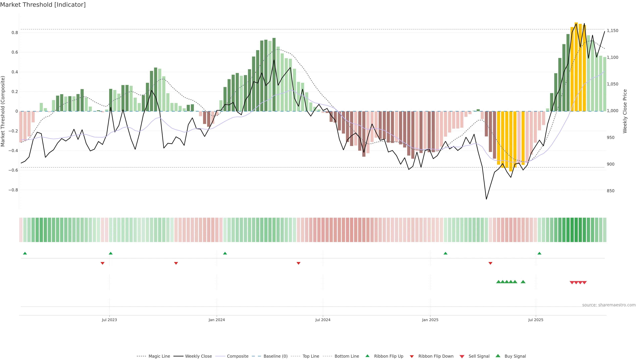Click the sharemaestro.com source text

(x=609, y=305)
